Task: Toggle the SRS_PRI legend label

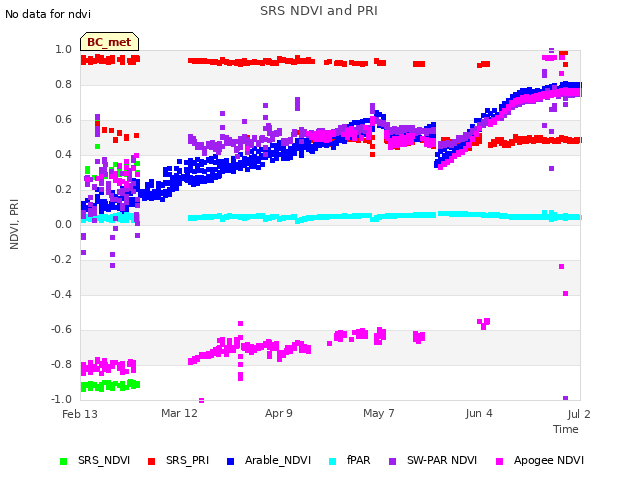Action: 187,460
